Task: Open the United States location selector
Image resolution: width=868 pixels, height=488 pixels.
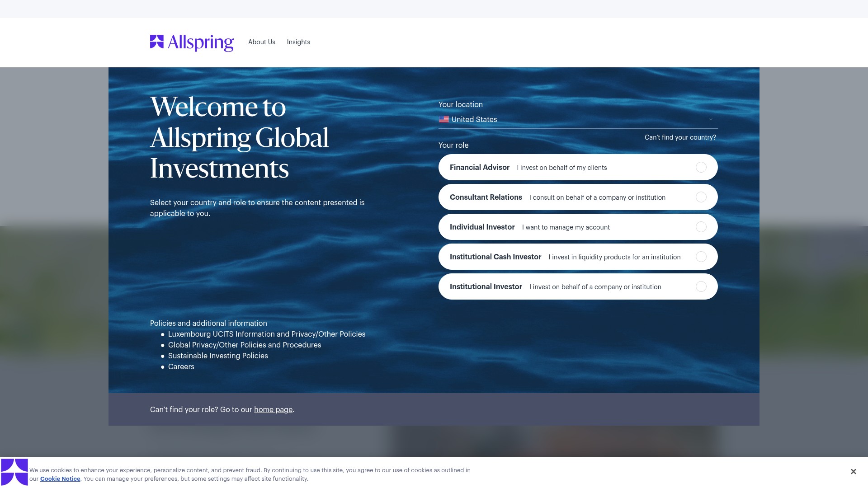Action: (x=578, y=120)
